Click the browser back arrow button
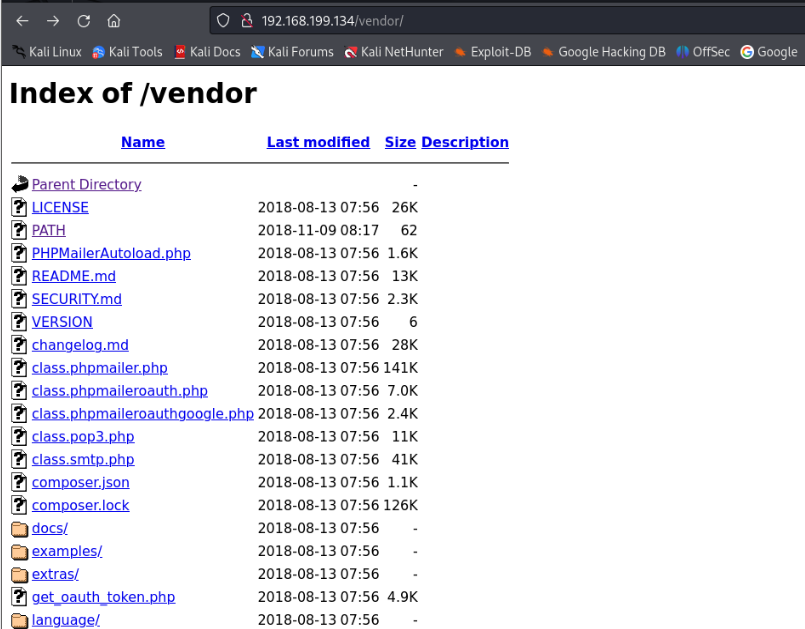Image resolution: width=805 pixels, height=629 pixels. tap(22, 20)
